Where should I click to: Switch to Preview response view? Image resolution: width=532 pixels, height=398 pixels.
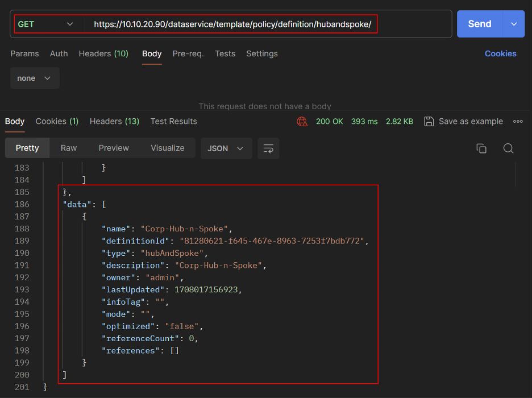114,148
